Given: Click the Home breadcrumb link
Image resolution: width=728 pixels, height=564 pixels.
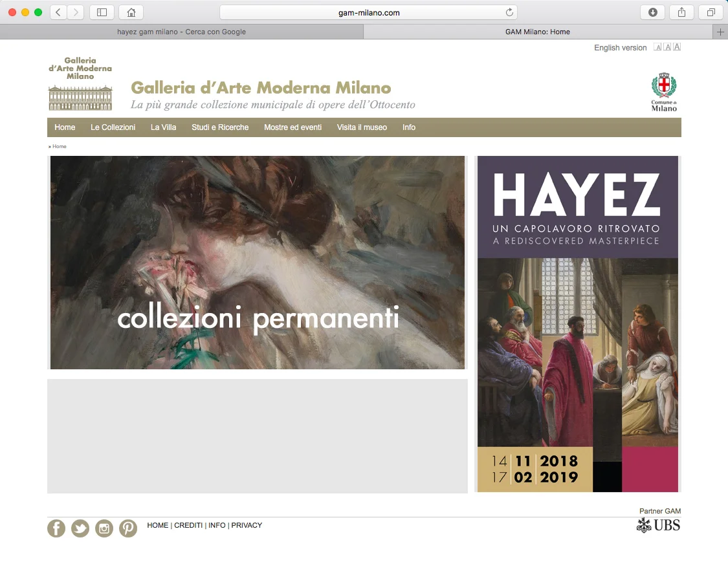Looking at the screenshot, I should pyautogui.click(x=60, y=146).
